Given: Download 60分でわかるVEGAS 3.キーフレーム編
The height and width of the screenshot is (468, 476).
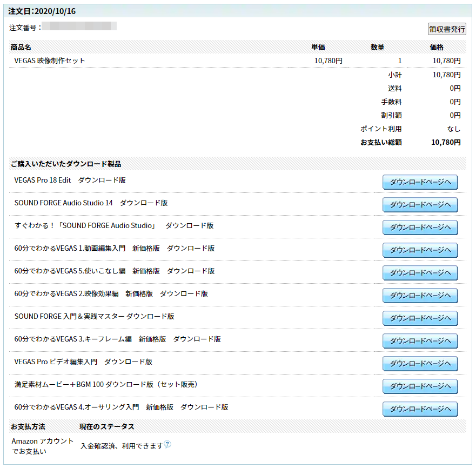Looking at the screenshot, I should tap(420, 341).
